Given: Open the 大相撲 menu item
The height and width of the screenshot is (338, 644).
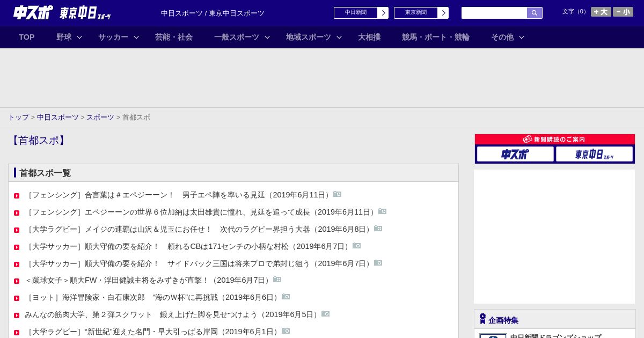Looking at the screenshot, I should [369, 37].
